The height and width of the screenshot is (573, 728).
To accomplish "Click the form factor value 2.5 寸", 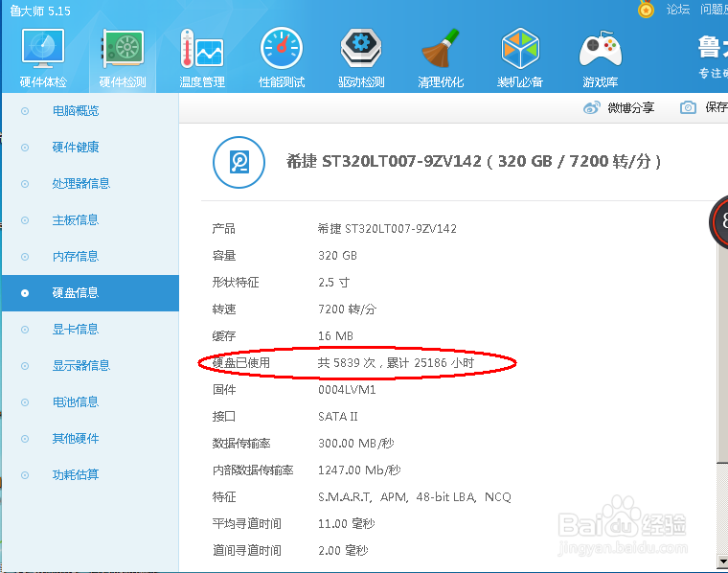I will pyautogui.click(x=333, y=283).
